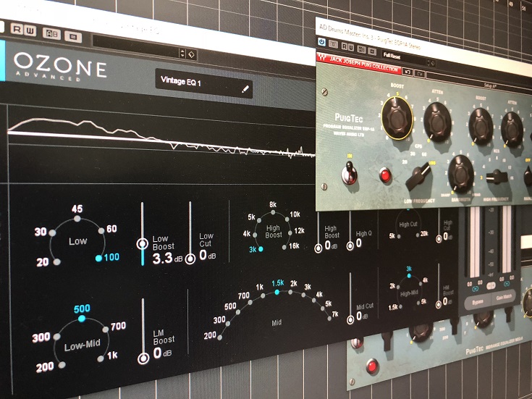
Task: Select the 16k High Boost frequency dot
Action: click(284, 247)
